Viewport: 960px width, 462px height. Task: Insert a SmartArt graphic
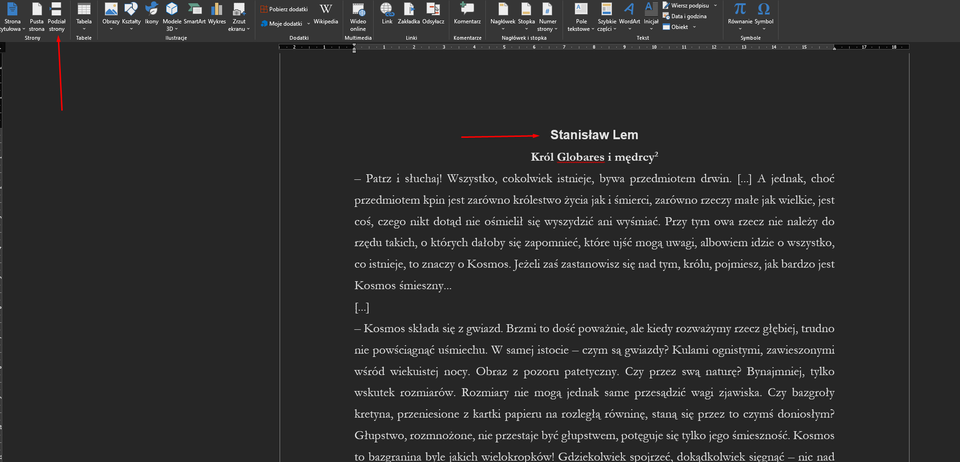(x=196, y=13)
